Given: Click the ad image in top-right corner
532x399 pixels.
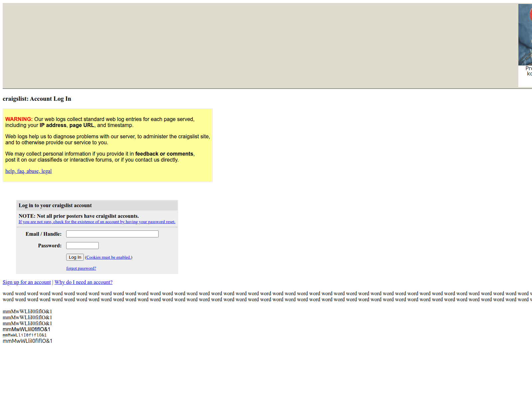Looking at the screenshot, I should point(525,35).
